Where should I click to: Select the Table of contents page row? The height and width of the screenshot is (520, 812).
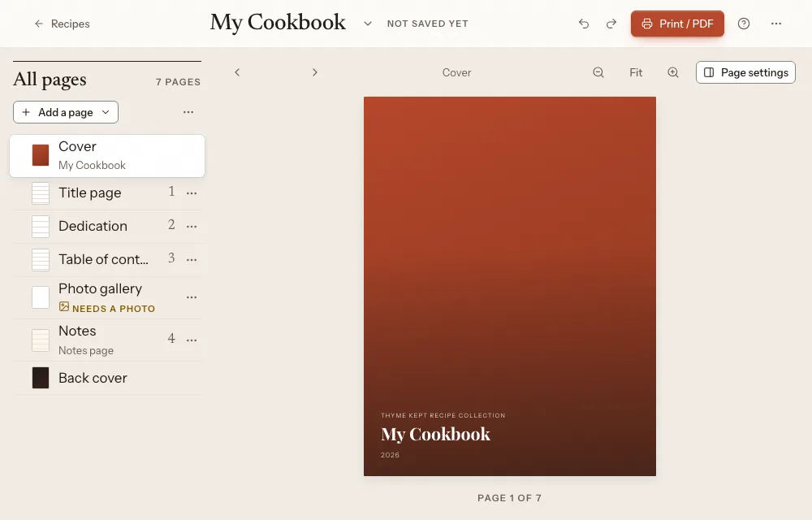tap(107, 259)
